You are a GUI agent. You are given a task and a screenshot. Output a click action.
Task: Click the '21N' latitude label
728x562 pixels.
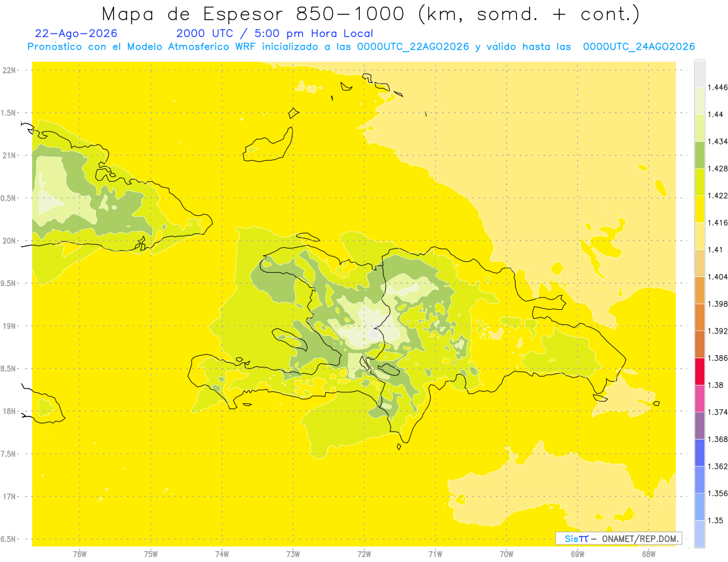[9, 155]
